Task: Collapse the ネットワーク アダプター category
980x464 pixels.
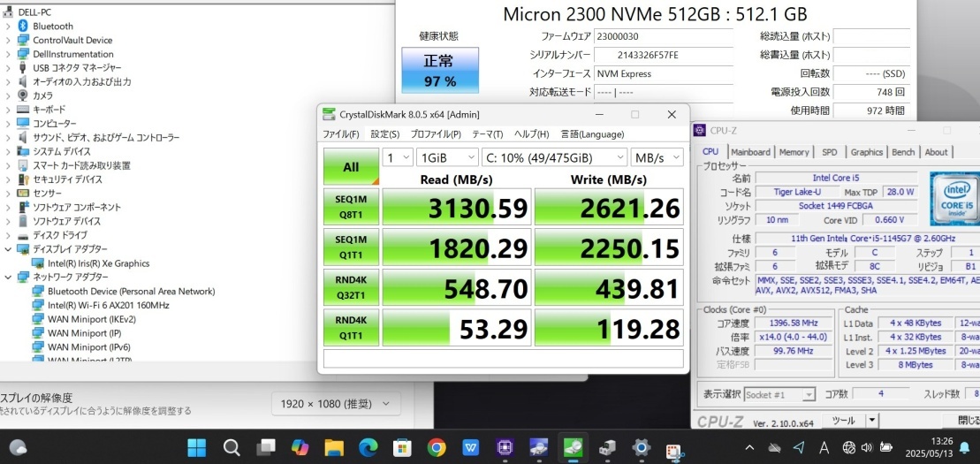Action: click(x=7, y=277)
